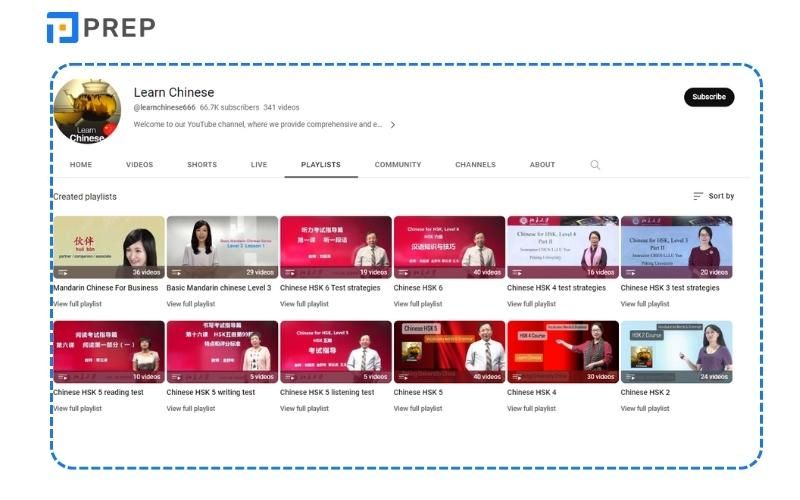
Task: Open Chinese HSK 4 test strategies thumbnail
Action: coord(563,247)
